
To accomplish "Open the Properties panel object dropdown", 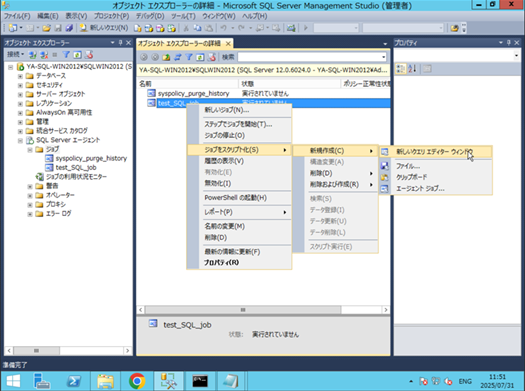I will tap(516, 56).
